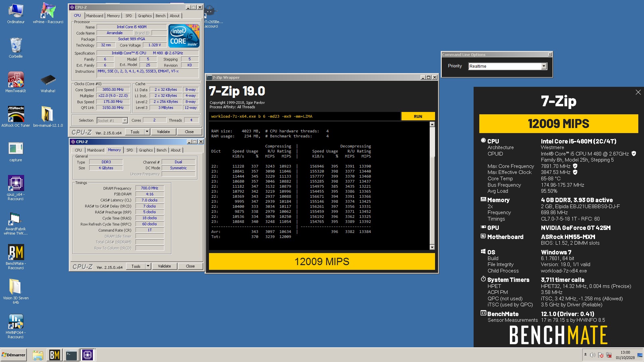Open SPD tab in top CPU-Z window
Image resolution: width=644 pixels, height=362 pixels.
(129, 16)
